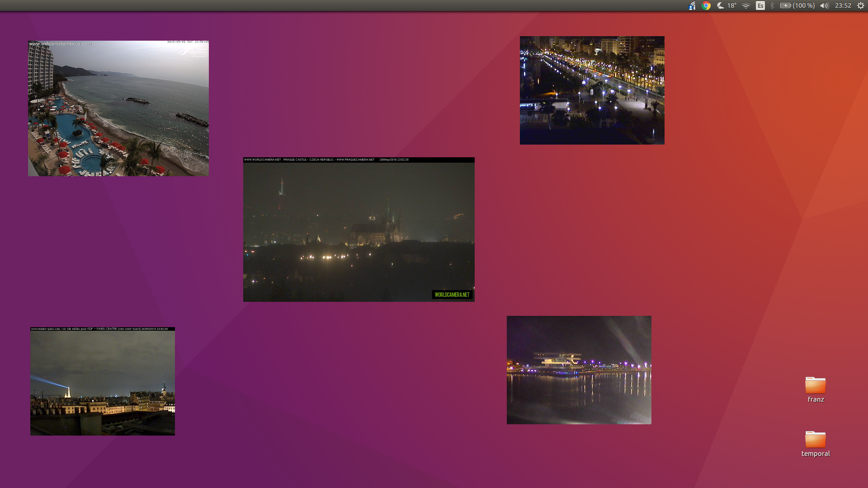
Task: Open the session power gear menu
Action: pyautogui.click(x=861, y=5)
